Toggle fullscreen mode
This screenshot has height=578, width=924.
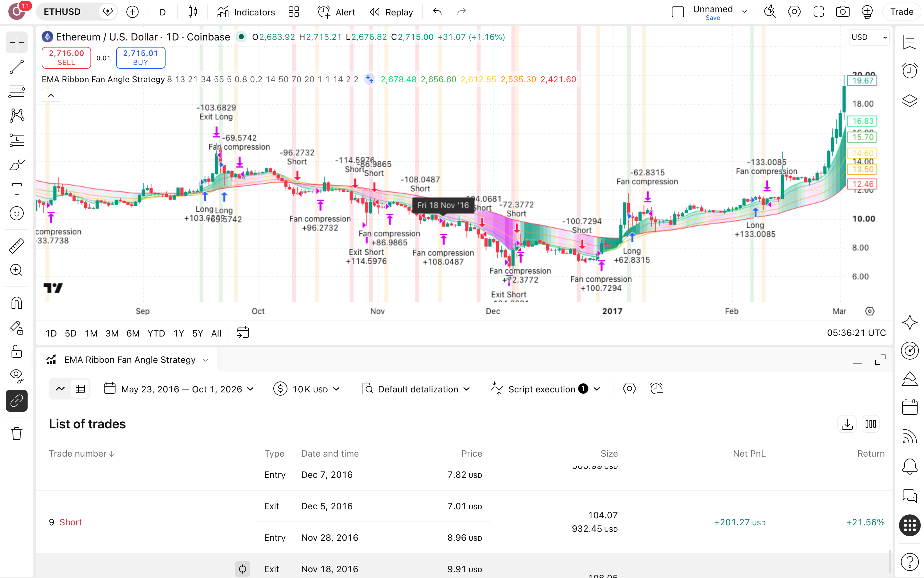818,12
